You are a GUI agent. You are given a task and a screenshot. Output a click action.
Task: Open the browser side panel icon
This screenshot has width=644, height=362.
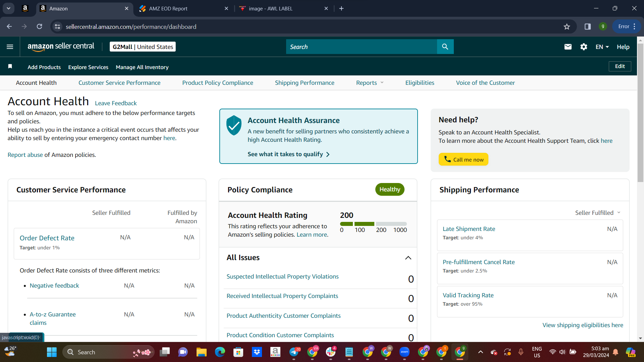[588, 26]
